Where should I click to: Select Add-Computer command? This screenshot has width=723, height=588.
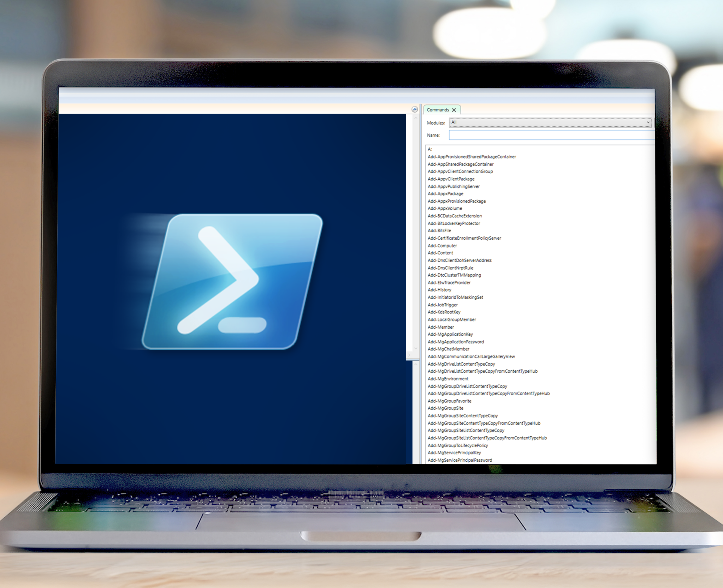pos(442,246)
